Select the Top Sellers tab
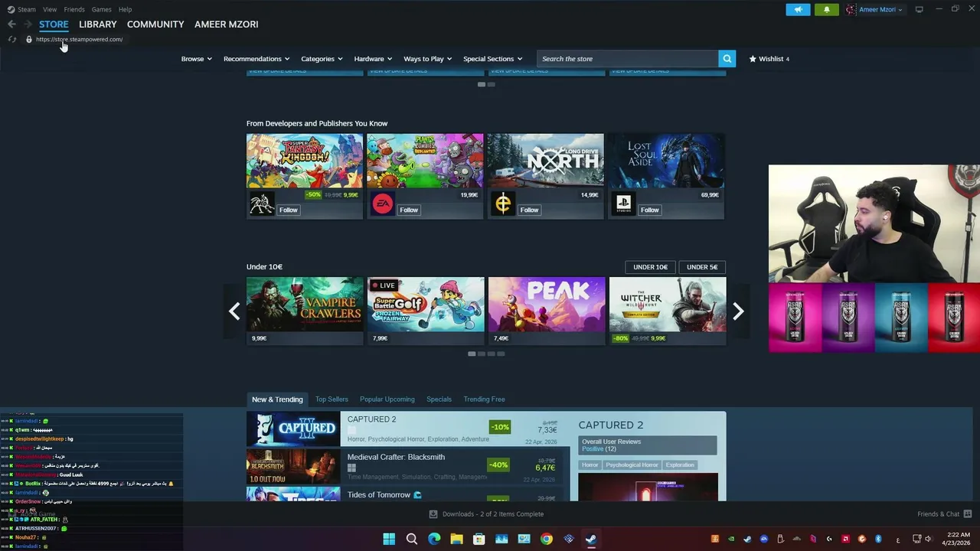The height and width of the screenshot is (551, 980). click(332, 399)
